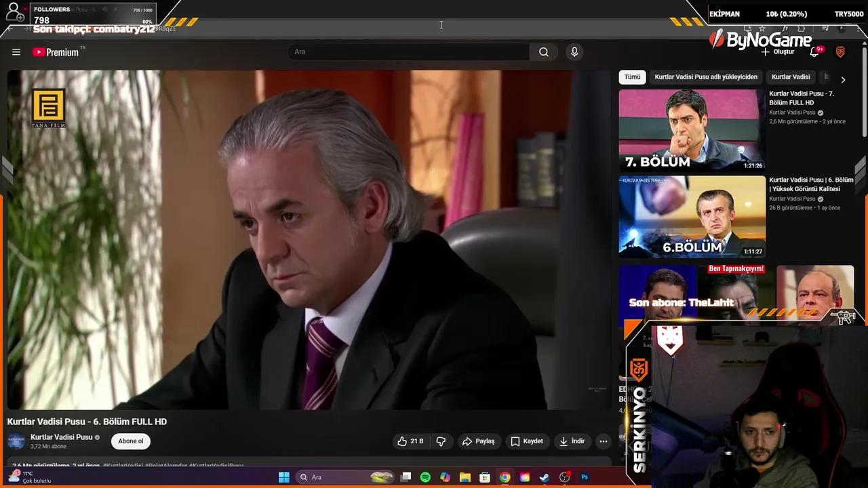This screenshot has height=488, width=868.
Task: Open the 6.BÖLÜM video thumbnail
Action: (692, 216)
